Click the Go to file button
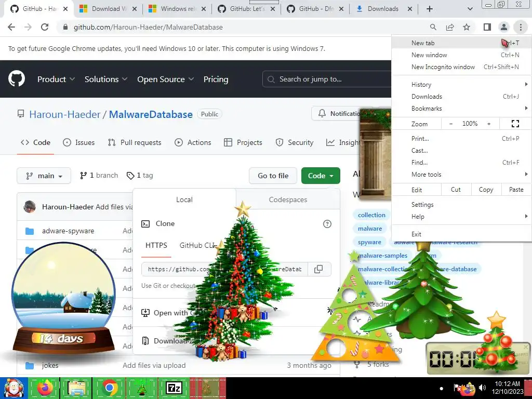The height and width of the screenshot is (399, 532). click(273, 176)
